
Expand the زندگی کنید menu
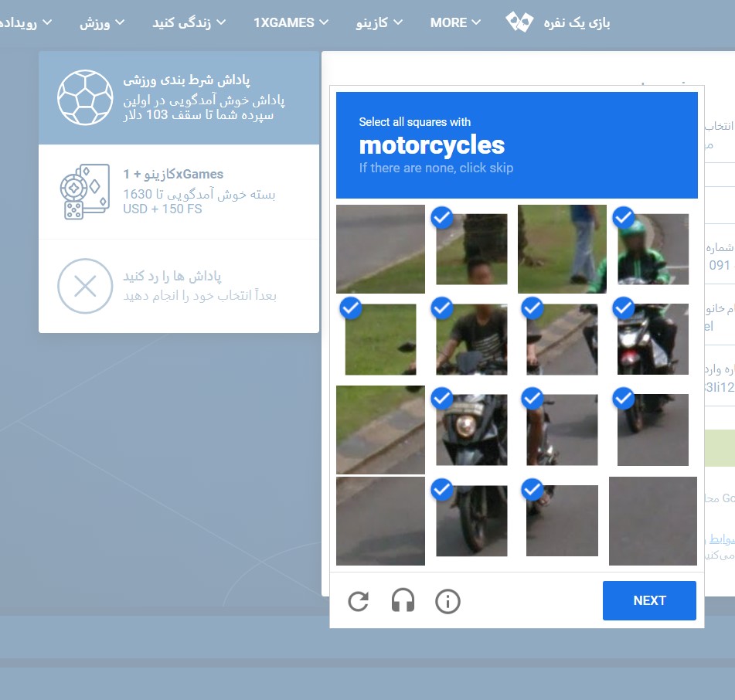coord(189,22)
